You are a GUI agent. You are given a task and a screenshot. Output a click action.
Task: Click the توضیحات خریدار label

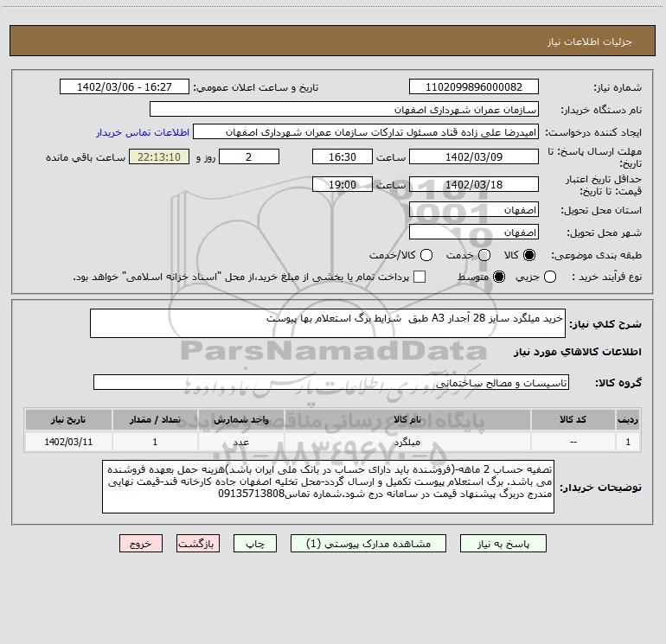tap(600, 488)
